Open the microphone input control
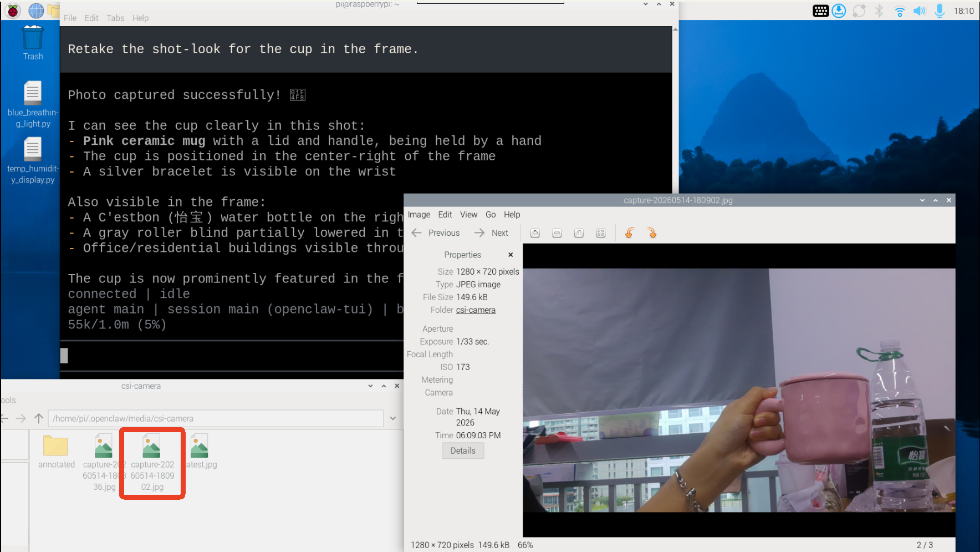 point(940,11)
